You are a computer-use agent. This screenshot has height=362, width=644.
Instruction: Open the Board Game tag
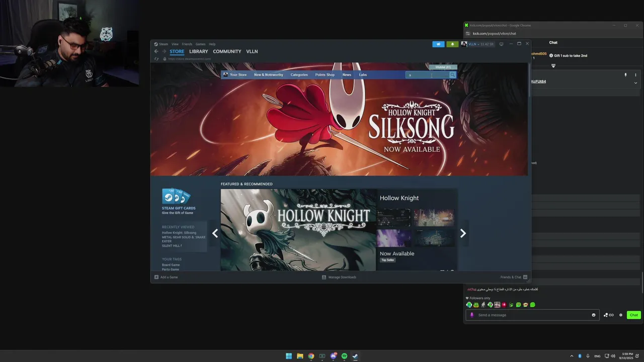(x=171, y=265)
